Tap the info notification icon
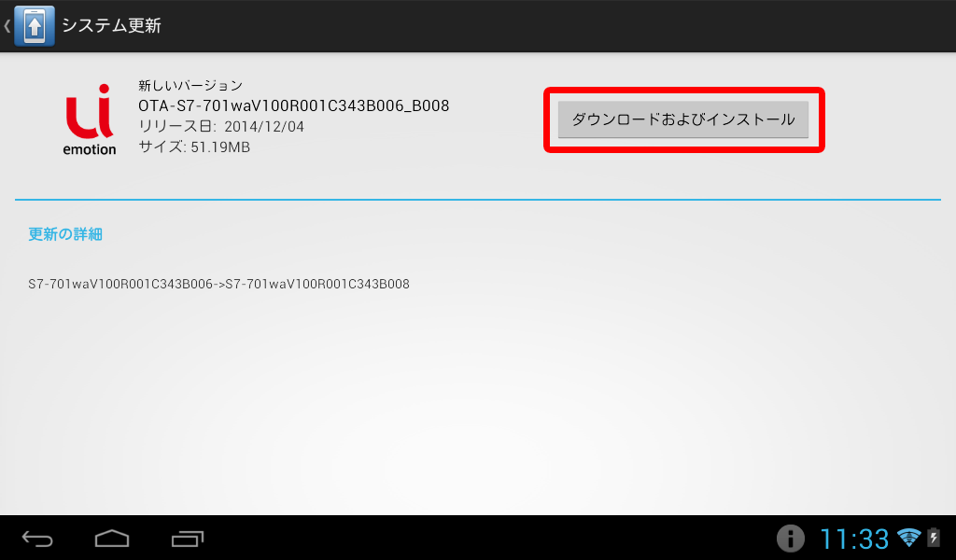Viewport: 956px width, 560px height. coord(790,539)
